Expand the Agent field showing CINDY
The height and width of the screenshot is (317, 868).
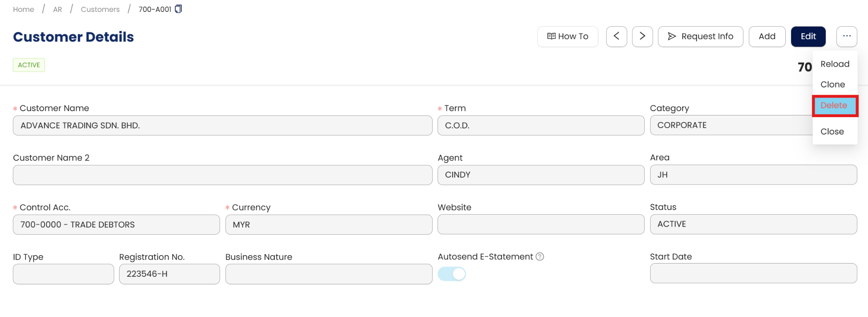coord(540,175)
